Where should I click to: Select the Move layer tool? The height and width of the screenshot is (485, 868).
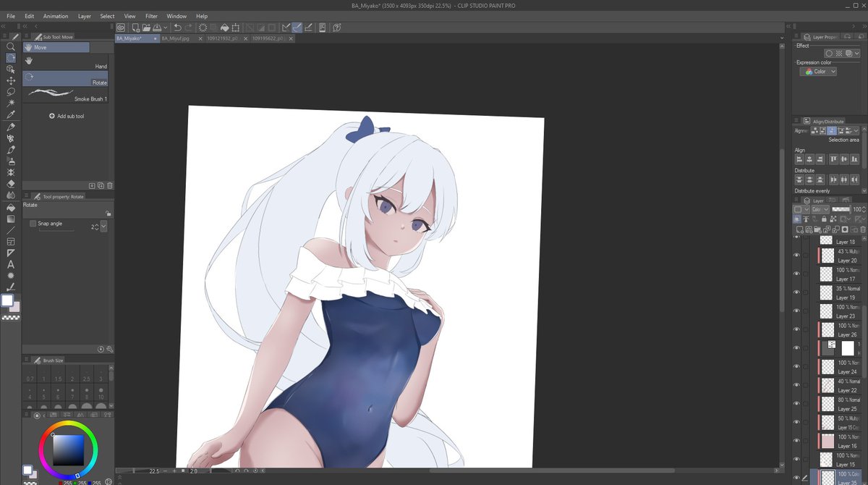(x=11, y=80)
